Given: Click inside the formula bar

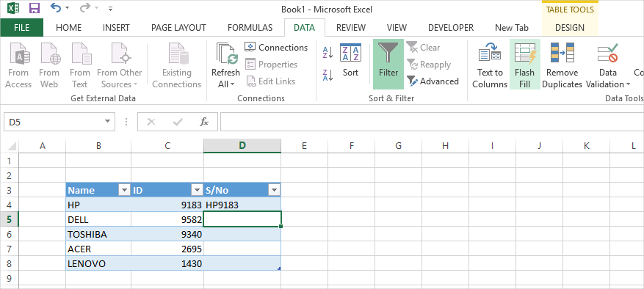Looking at the screenshot, I should (x=432, y=122).
